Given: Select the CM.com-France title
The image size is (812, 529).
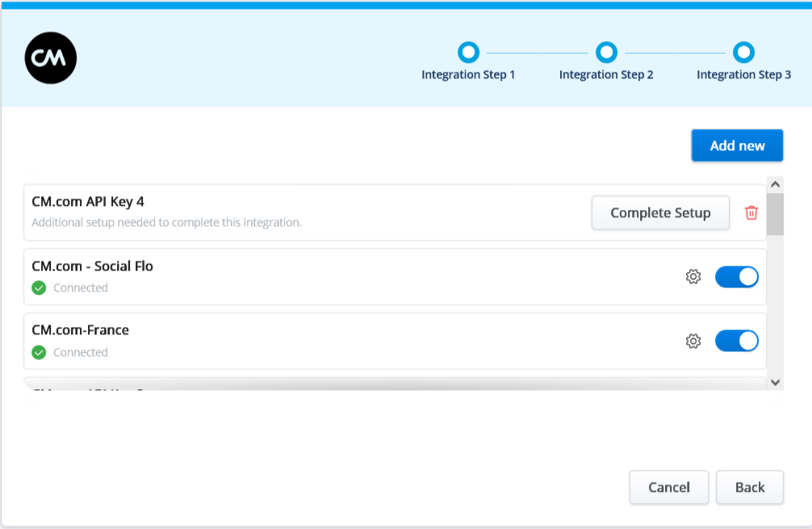Looking at the screenshot, I should pos(80,330).
